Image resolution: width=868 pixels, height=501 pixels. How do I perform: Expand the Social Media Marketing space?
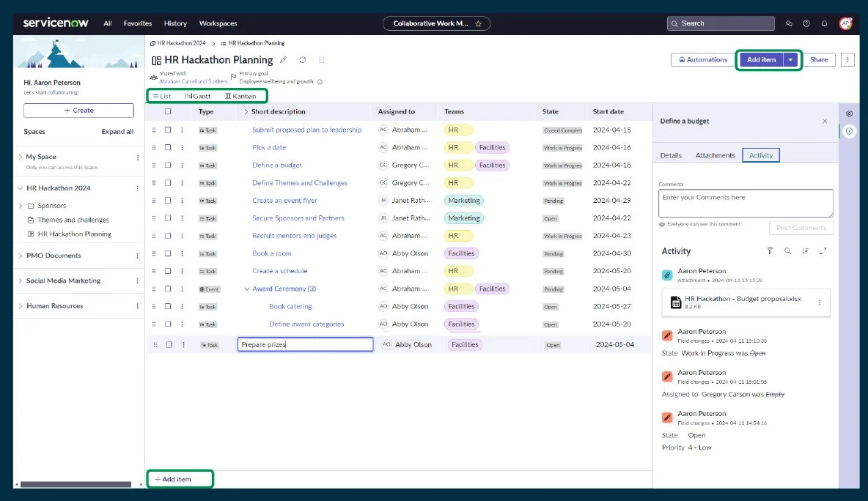point(21,281)
